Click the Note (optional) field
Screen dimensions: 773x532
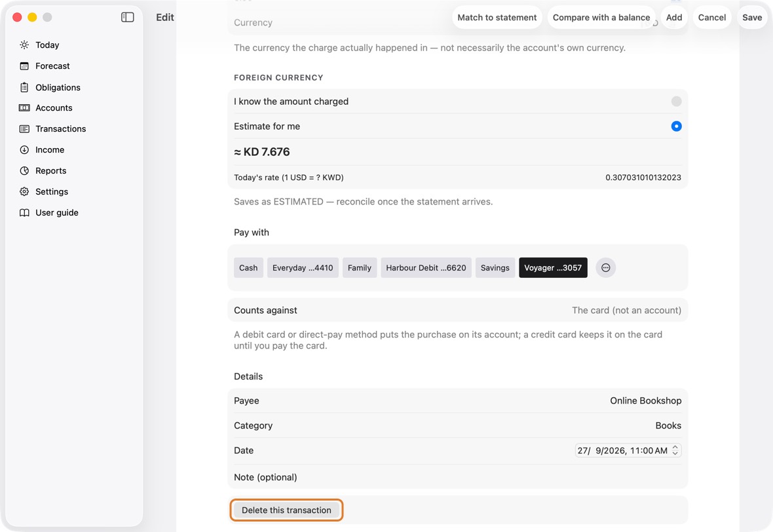pyautogui.click(x=457, y=477)
